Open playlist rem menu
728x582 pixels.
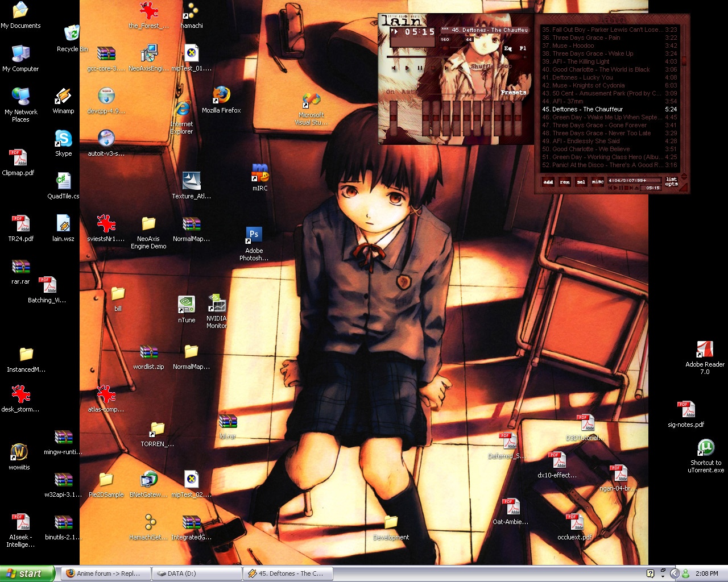click(565, 182)
